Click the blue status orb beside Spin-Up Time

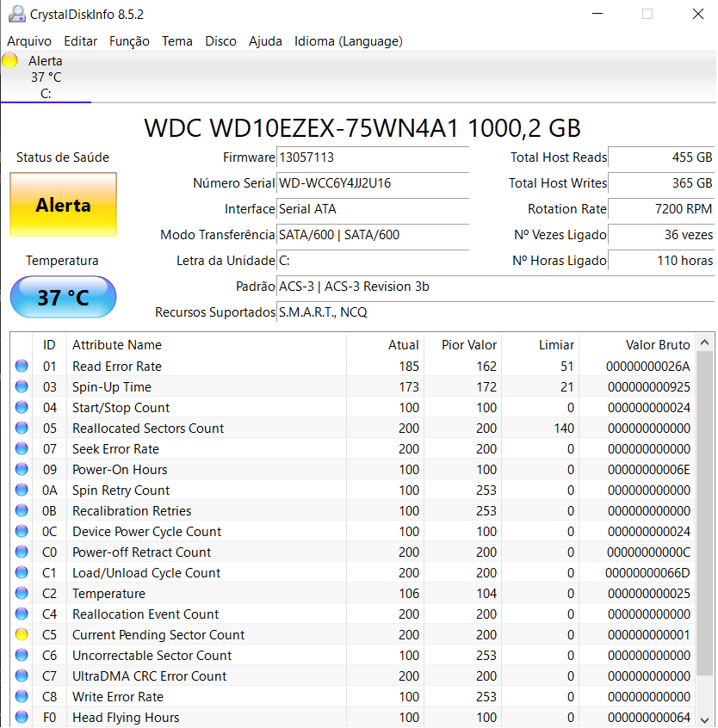tap(22, 387)
